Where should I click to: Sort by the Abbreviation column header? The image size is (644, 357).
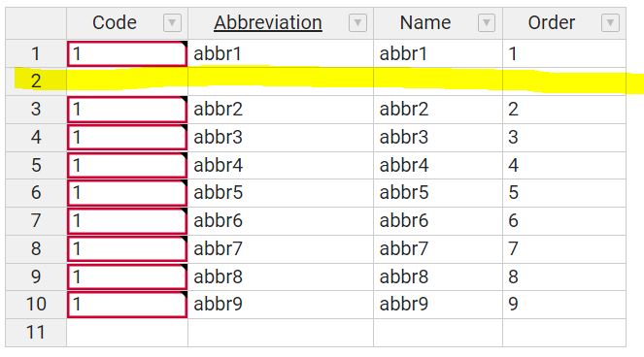[x=268, y=22]
